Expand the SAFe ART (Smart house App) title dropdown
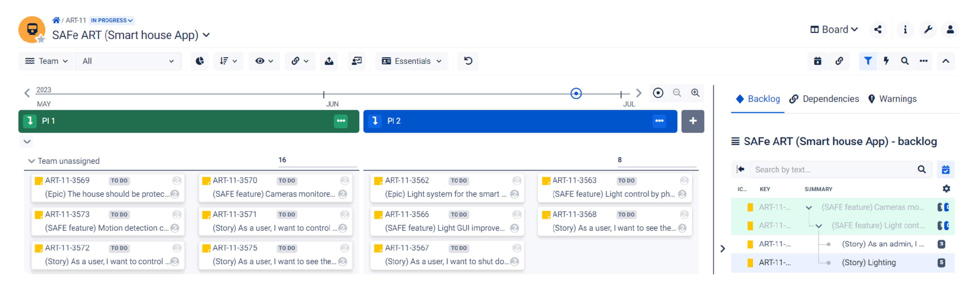The image size is (980, 289). coord(207,35)
